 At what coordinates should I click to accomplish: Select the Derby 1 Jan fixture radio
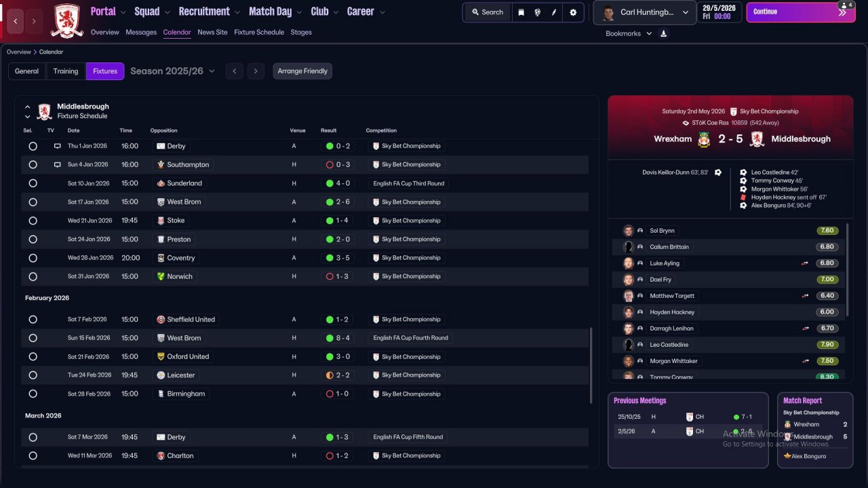33,146
